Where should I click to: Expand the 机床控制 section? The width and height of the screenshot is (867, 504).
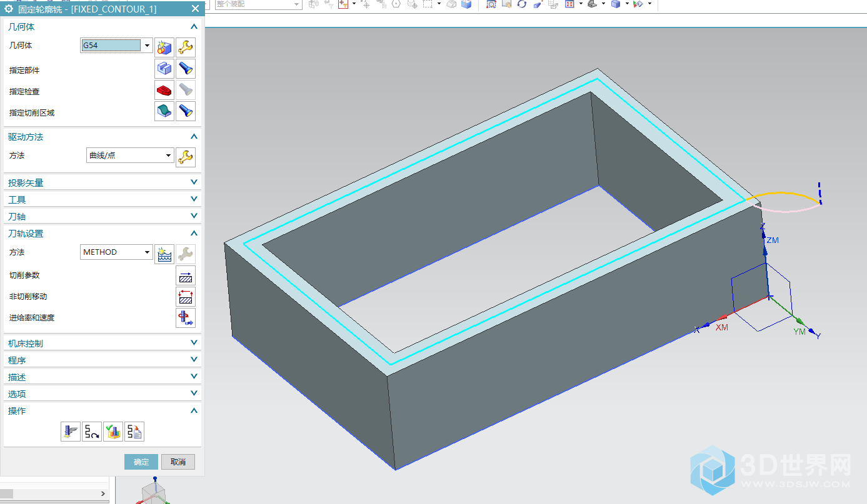194,343
